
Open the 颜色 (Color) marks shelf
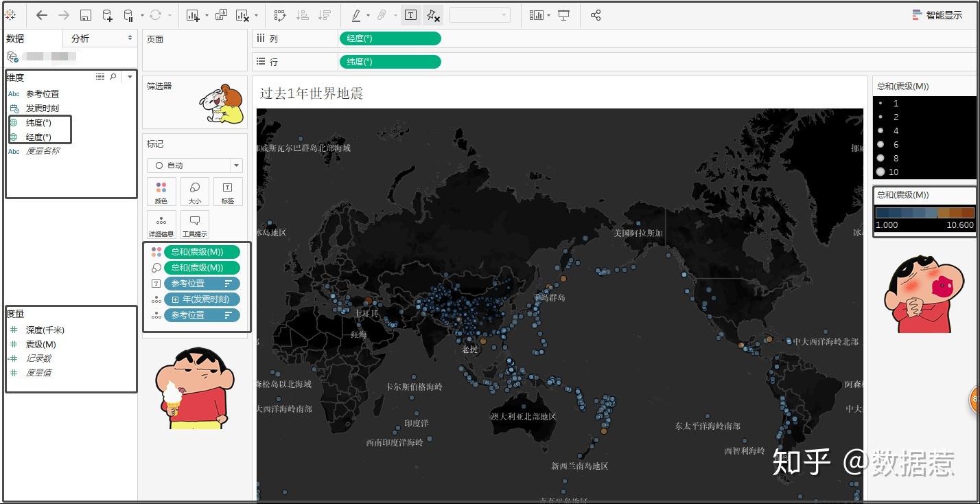pyautogui.click(x=161, y=192)
